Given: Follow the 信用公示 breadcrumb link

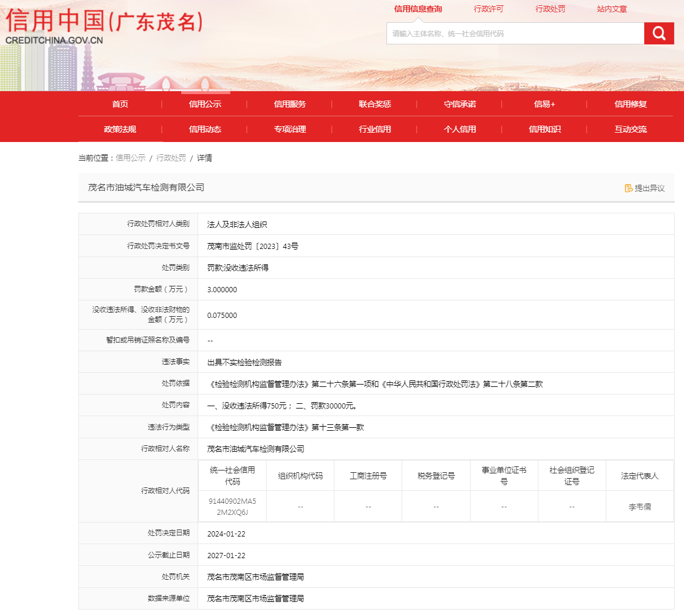Looking at the screenshot, I should click(x=130, y=158).
